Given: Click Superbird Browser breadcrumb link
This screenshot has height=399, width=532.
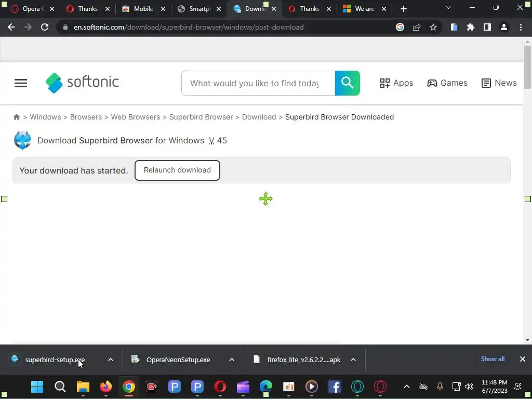Looking at the screenshot, I should click(201, 117).
